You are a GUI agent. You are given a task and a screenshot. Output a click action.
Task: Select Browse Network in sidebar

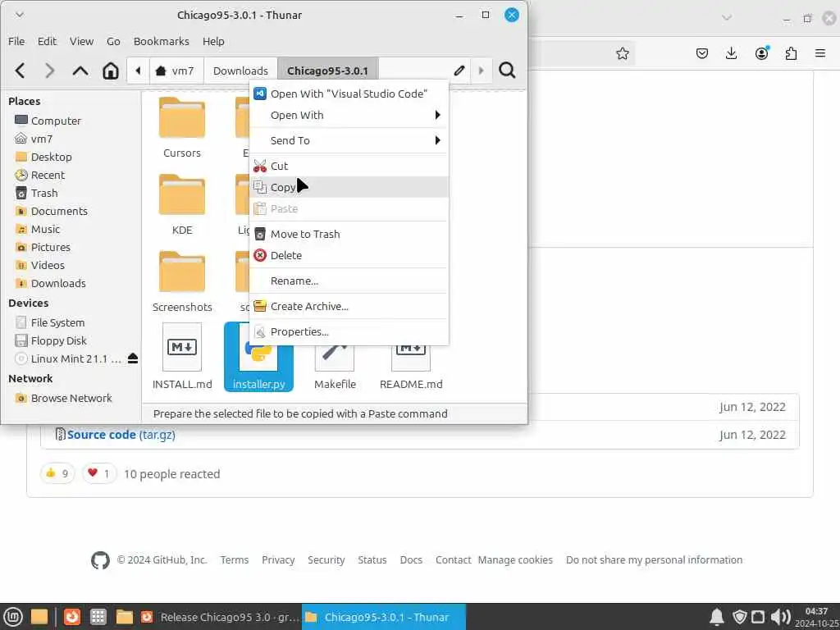point(71,398)
